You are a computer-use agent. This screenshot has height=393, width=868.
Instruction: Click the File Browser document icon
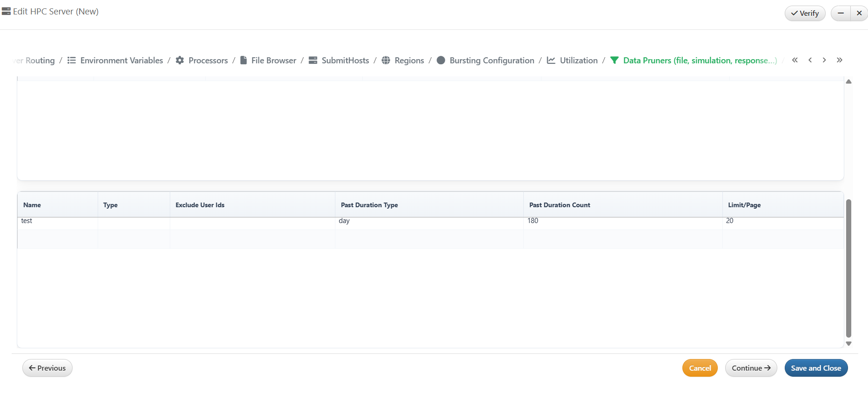coord(243,61)
